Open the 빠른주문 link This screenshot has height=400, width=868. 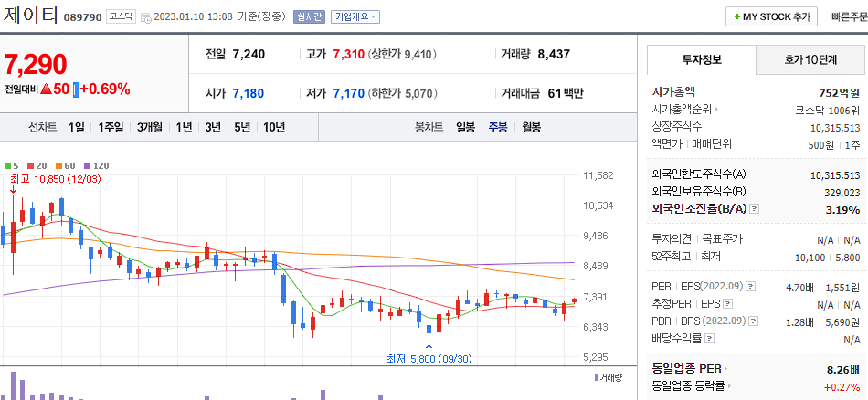click(x=849, y=16)
